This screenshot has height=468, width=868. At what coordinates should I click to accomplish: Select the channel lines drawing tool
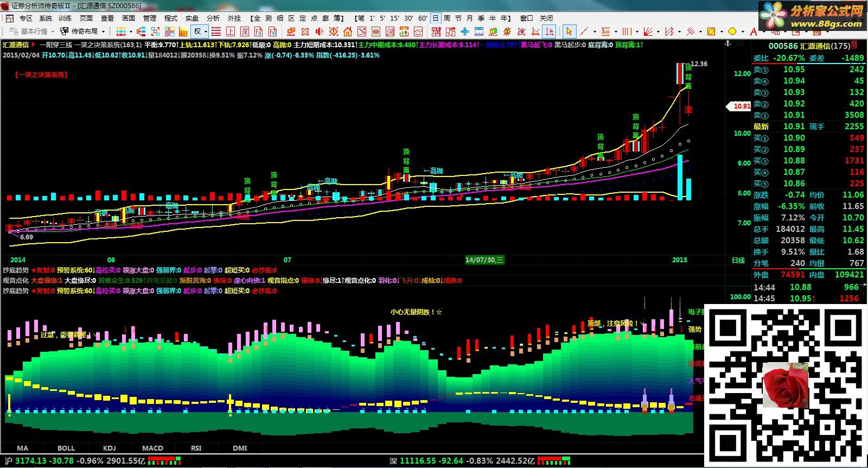[x=669, y=31]
